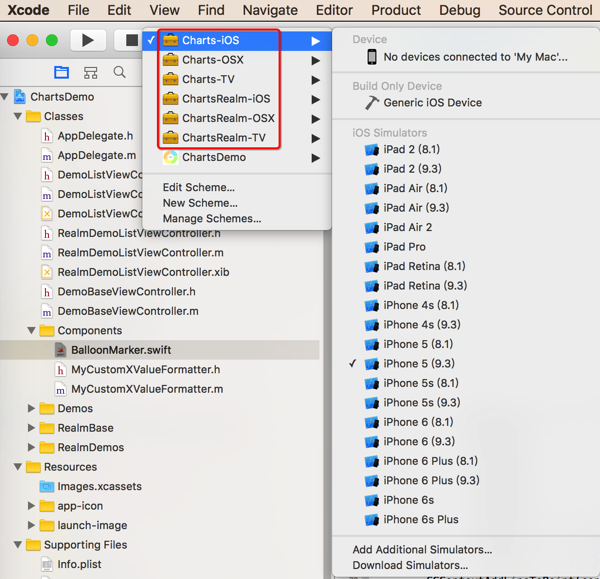This screenshot has width=600, height=579.
Task: Select the checked iPhone 5 (9.3) simulator
Action: (x=466, y=364)
